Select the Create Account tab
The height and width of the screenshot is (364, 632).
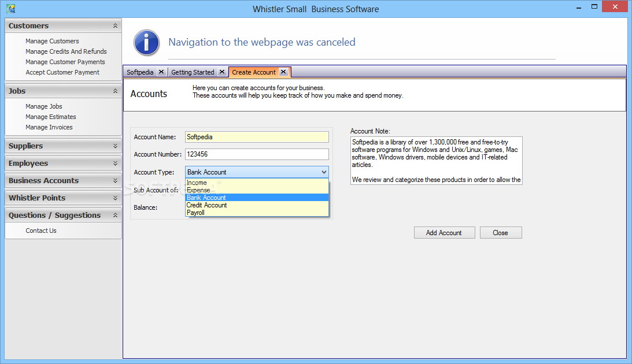pos(254,72)
